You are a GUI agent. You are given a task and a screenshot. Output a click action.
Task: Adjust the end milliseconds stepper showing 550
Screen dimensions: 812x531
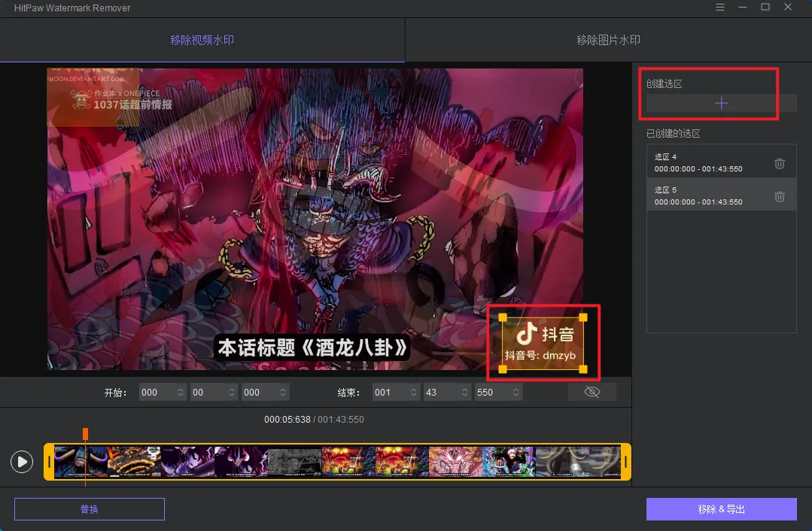click(x=516, y=393)
